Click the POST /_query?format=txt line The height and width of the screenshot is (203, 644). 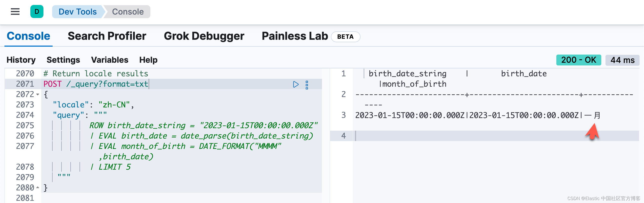tap(96, 84)
